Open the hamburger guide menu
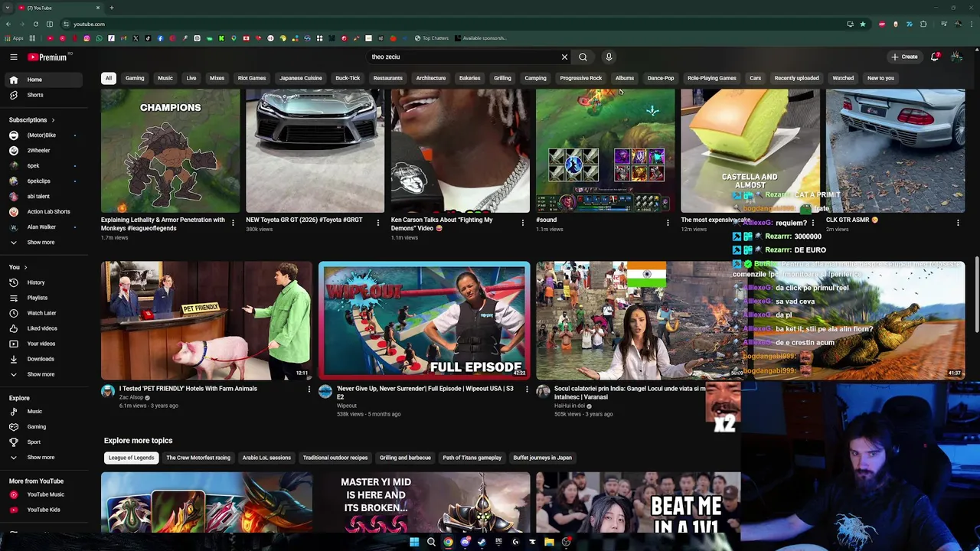The height and width of the screenshot is (551, 980). coord(13,57)
